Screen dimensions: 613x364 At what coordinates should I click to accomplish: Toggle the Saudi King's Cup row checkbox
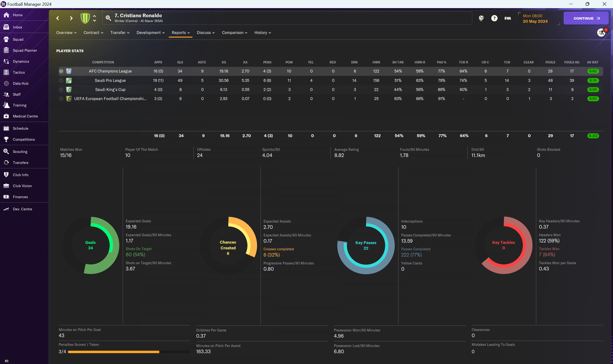(x=61, y=90)
